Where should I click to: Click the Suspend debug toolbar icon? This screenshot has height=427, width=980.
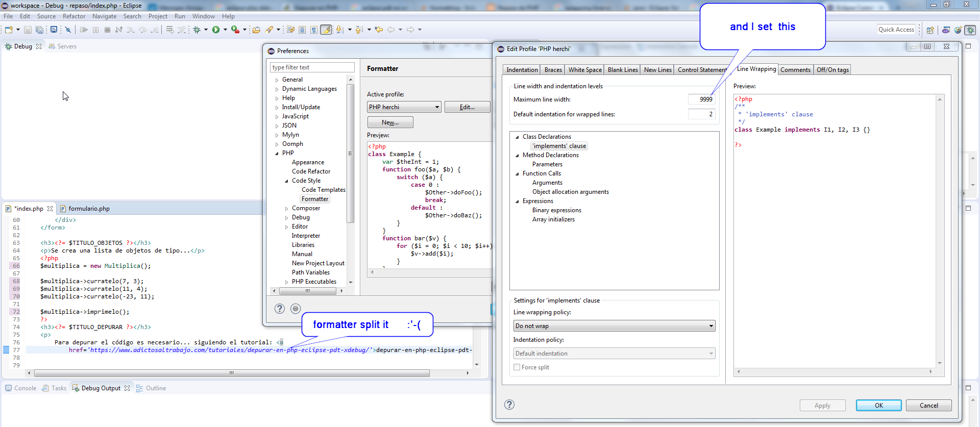tap(95, 30)
